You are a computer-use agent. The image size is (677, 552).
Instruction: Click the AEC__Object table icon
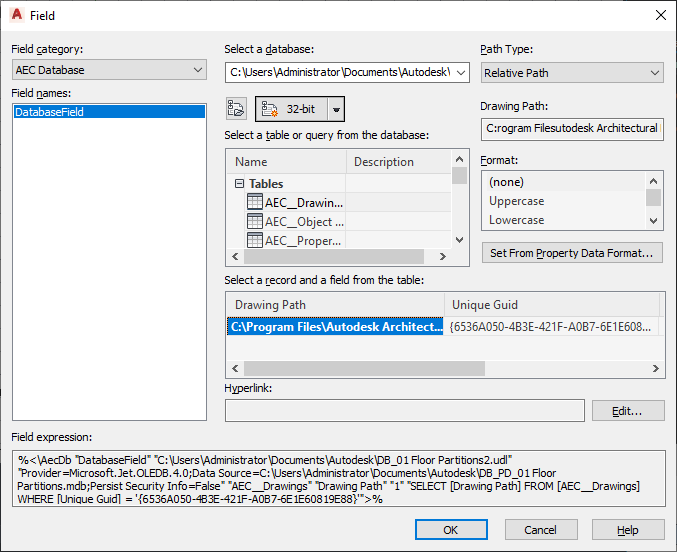[255, 221]
